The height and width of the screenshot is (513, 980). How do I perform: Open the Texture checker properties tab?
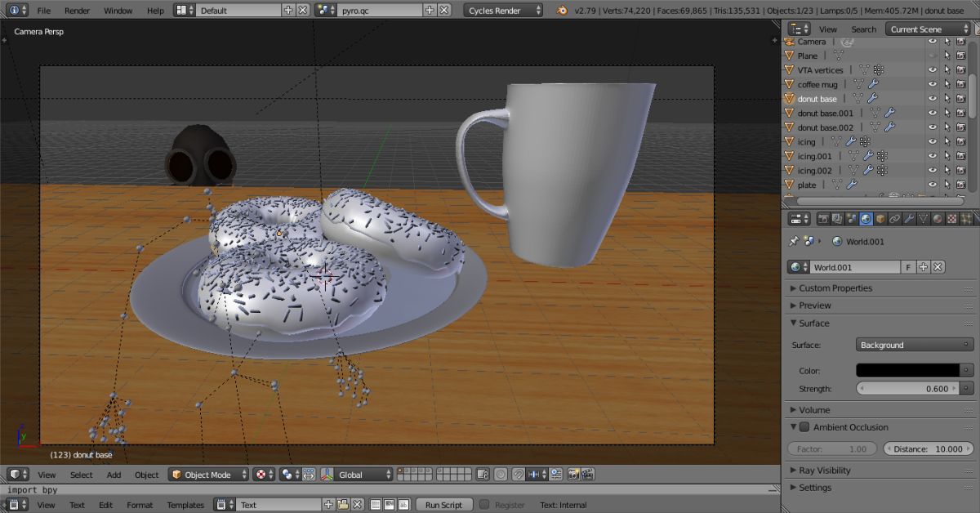pyautogui.click(x=952, y=219)
